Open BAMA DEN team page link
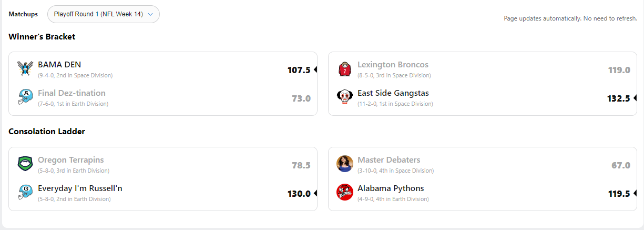 pos(59,65)
